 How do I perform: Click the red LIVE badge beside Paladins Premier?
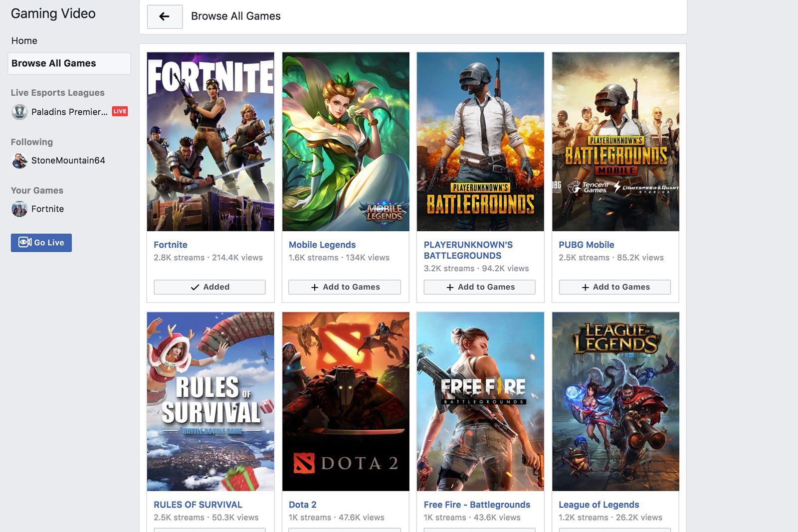120,112
